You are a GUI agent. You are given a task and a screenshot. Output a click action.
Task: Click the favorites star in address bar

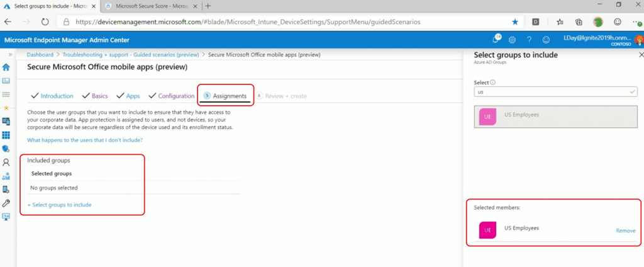click(x=515, y=22)
